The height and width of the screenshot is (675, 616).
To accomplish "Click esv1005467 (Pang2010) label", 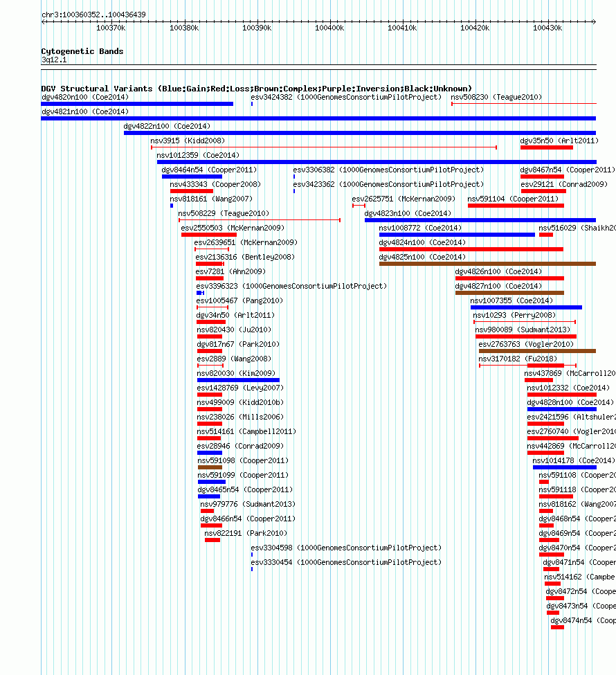I will 239,301.
